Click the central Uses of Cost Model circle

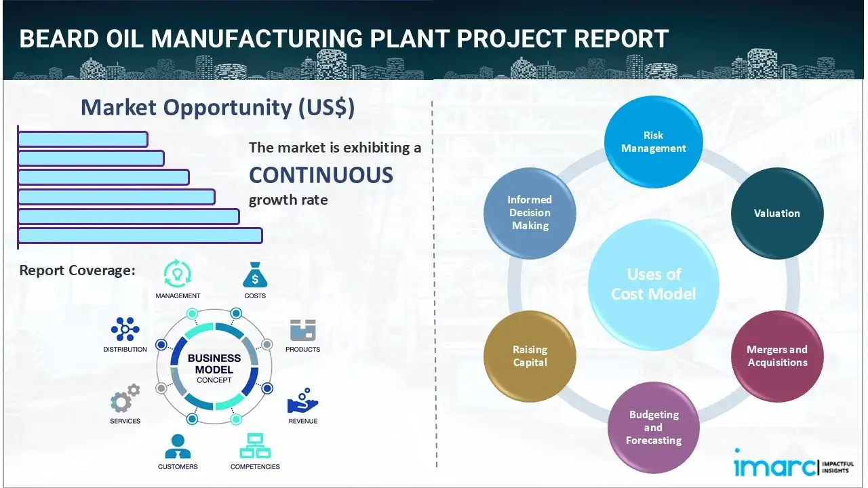654,284
